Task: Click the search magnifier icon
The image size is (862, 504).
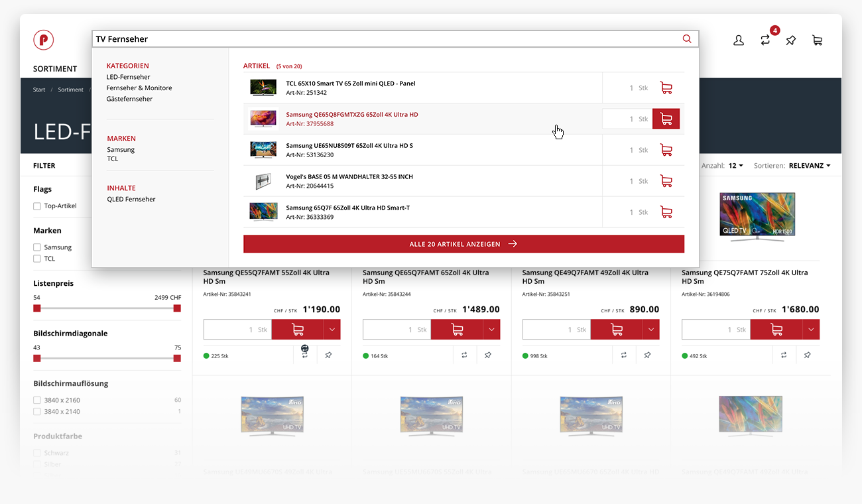Action: point(687,39)
